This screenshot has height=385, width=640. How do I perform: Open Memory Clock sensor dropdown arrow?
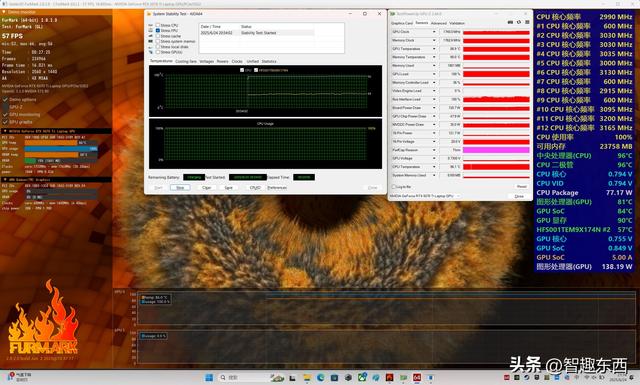[x=434, y=40]
